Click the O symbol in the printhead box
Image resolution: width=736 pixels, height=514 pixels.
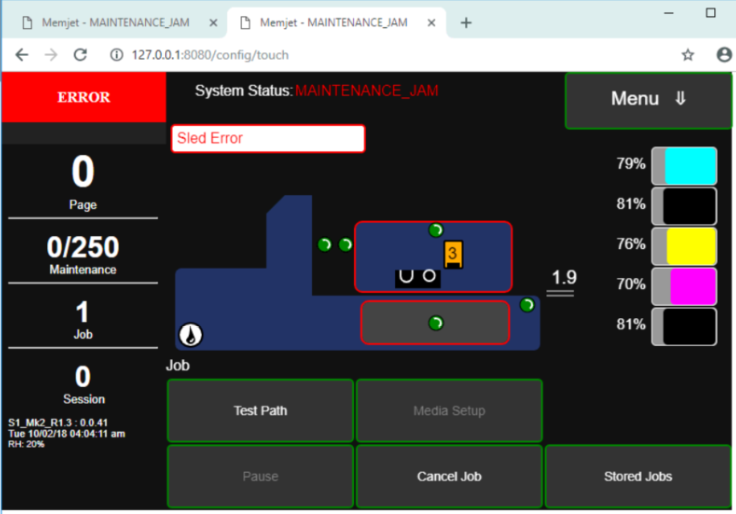tap(429, 276)
